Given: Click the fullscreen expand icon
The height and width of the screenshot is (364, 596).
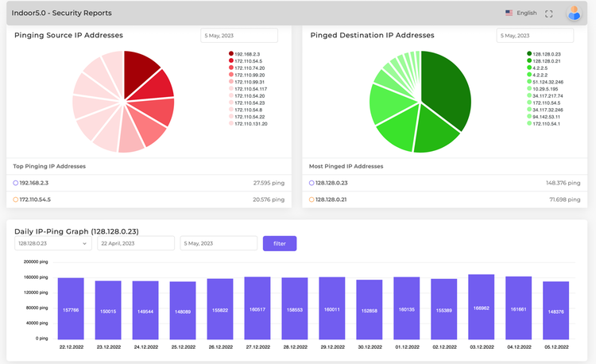Looking at the screenshot, I should pyautogui.click(x=548, y=14).
